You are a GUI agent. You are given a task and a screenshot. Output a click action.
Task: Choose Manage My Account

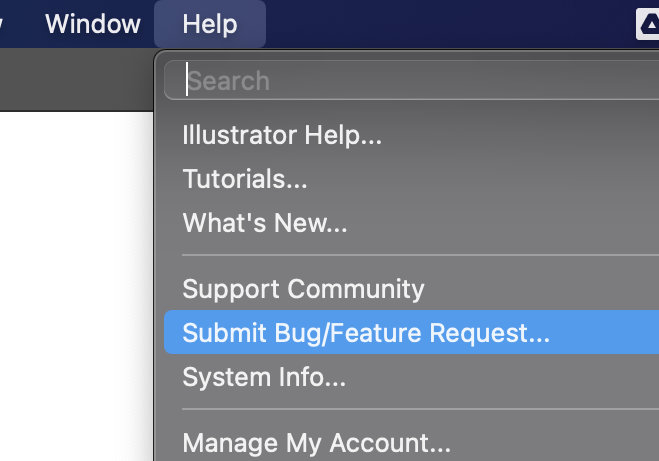click(316, 441)
